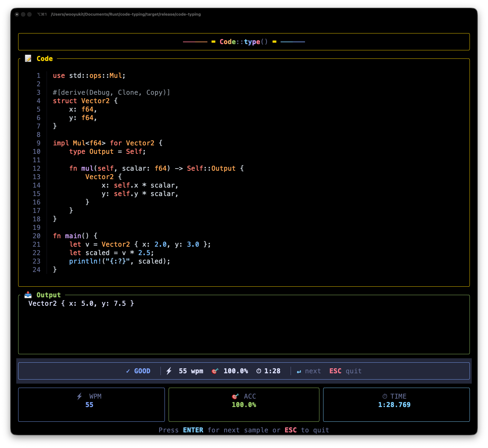Click the clock icon next to 1:28

coord(259,371)
